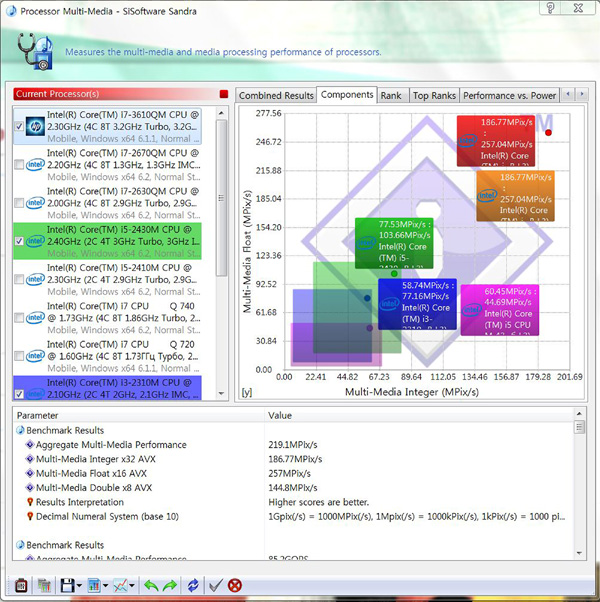The image size is (600, 602).
Task: Click the Intel logo beside i7 Q 720
Action: [35, 356]
